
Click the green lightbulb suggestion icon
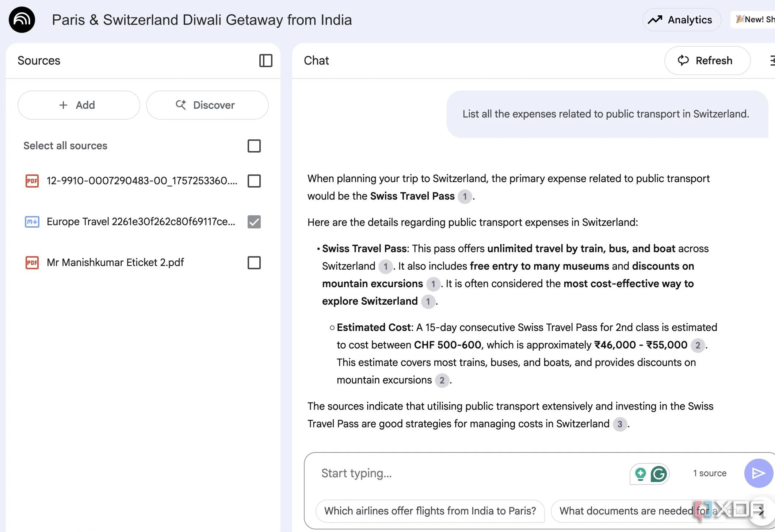click(640, 474)
